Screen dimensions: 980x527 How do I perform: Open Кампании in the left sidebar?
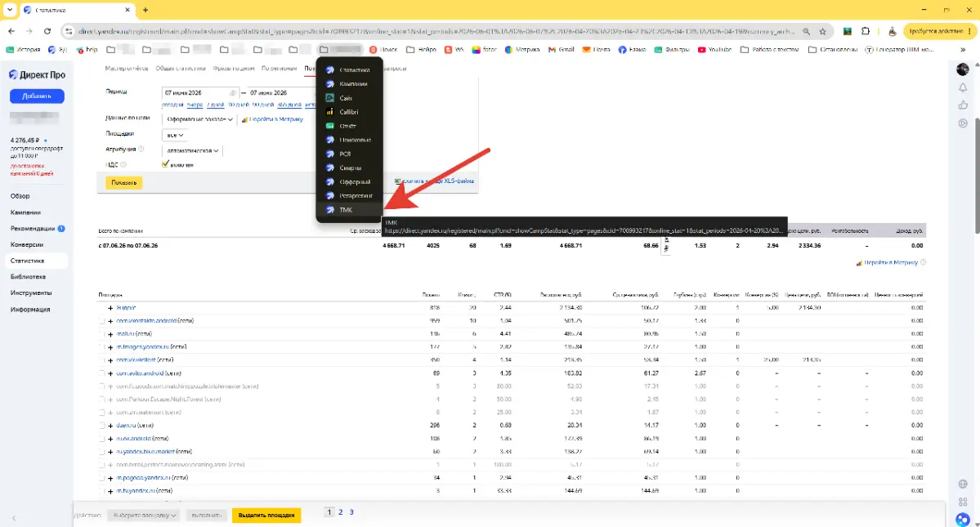pos(25,212)
